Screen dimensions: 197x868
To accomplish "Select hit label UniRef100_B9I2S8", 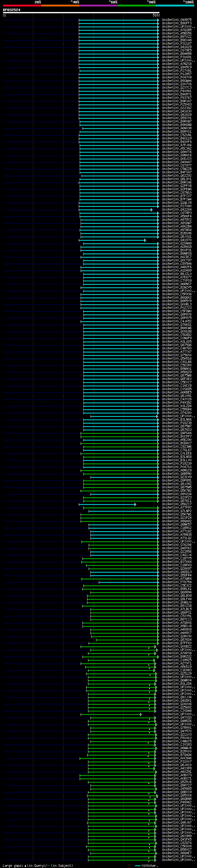I will point(177,606).
